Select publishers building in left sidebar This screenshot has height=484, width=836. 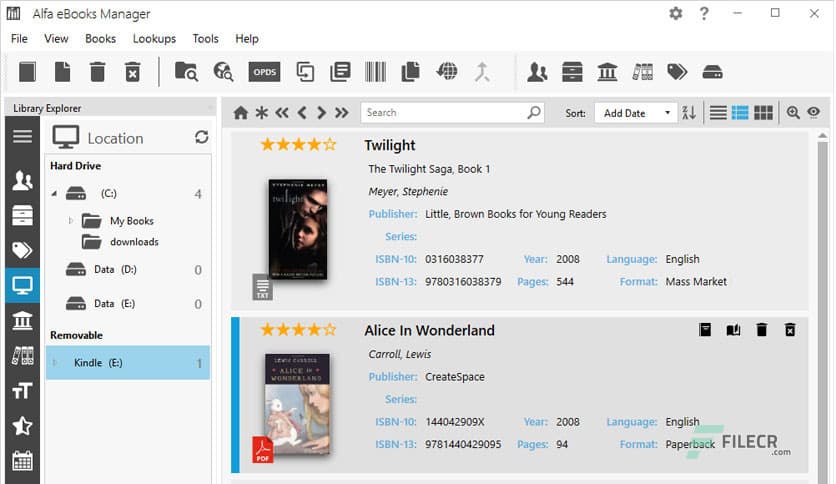[22, 321]
